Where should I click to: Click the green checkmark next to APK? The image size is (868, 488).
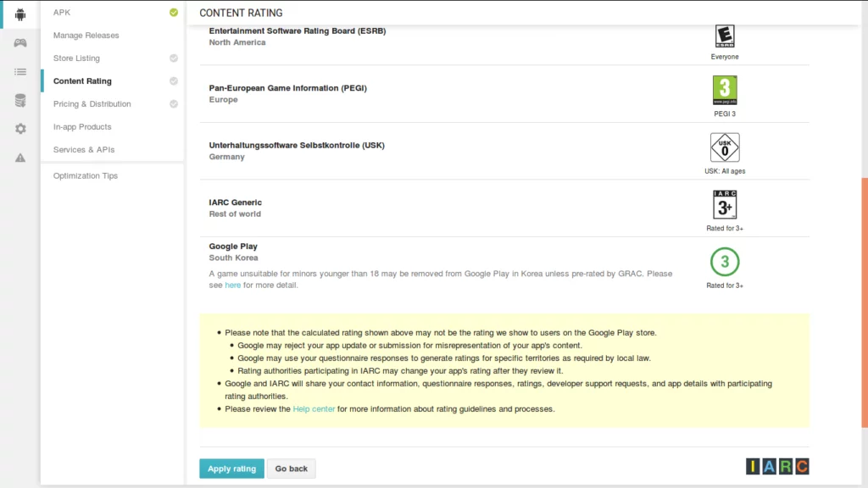pyautogui.click(x=174, y=12)
